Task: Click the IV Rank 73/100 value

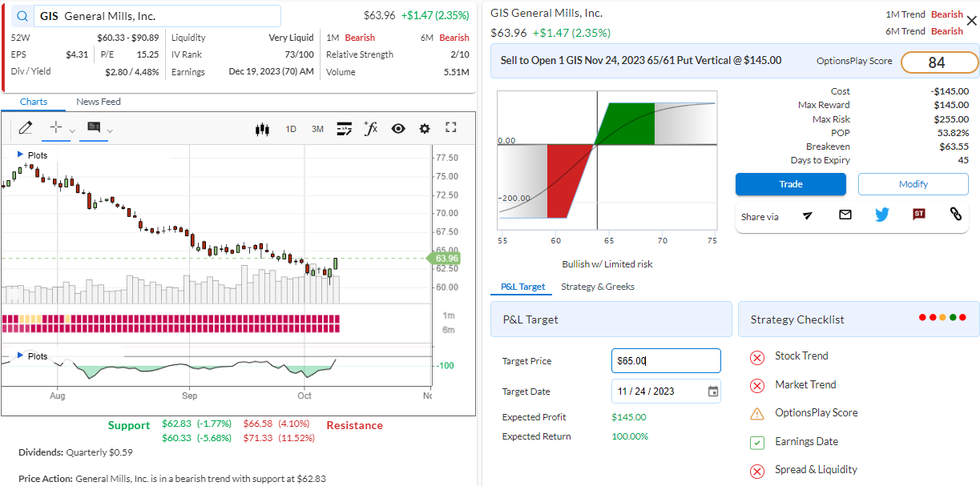Action: pyautogui.click(x=299, y=54)
